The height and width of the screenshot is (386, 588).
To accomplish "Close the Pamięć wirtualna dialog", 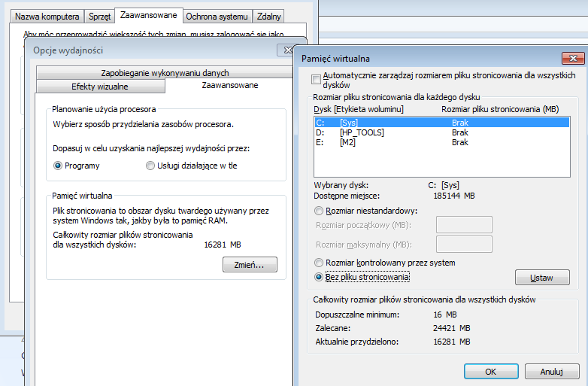I will pyautogui.click(x=573, y=58).
